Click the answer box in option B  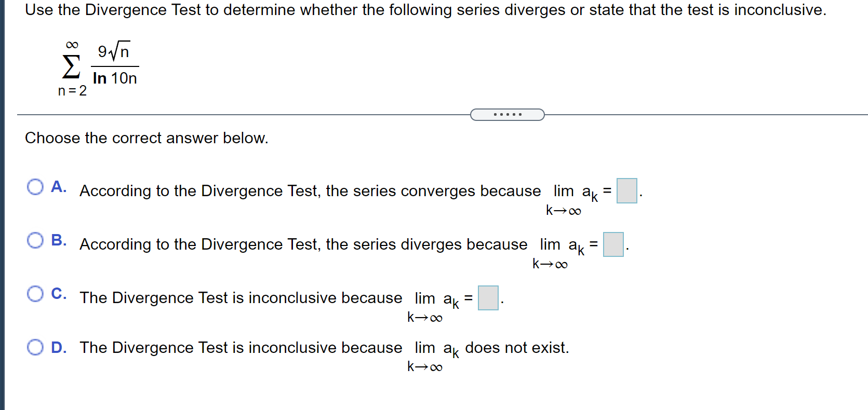(613, 245)
